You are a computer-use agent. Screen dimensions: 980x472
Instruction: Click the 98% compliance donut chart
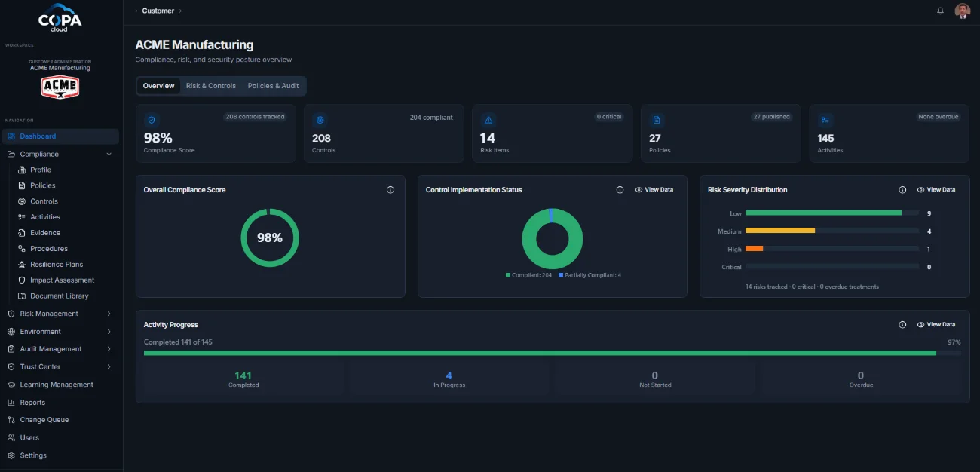click(270, 238)
